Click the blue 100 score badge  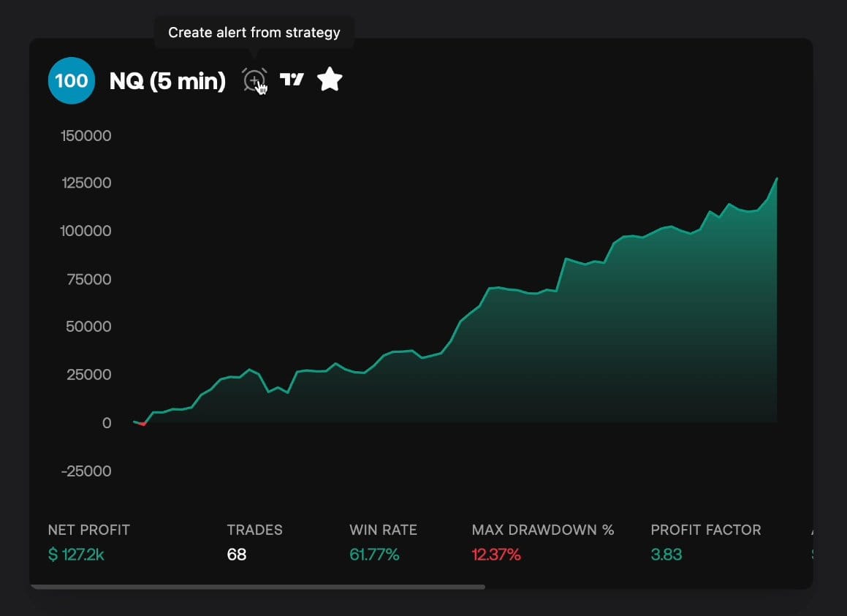72,80
